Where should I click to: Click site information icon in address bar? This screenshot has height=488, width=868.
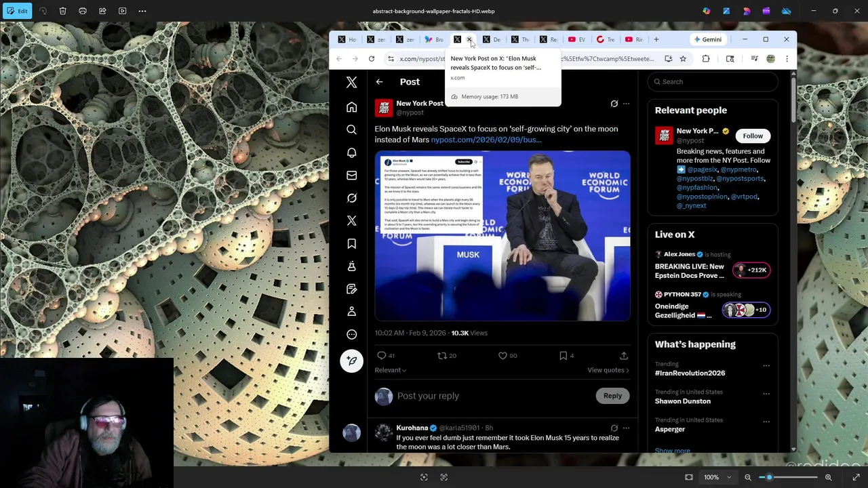pos(391,59)
